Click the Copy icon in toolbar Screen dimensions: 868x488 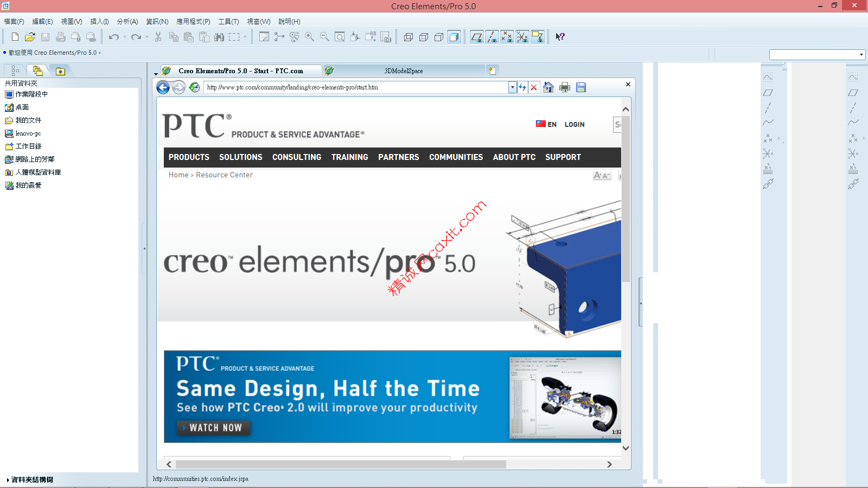(174, 37)
